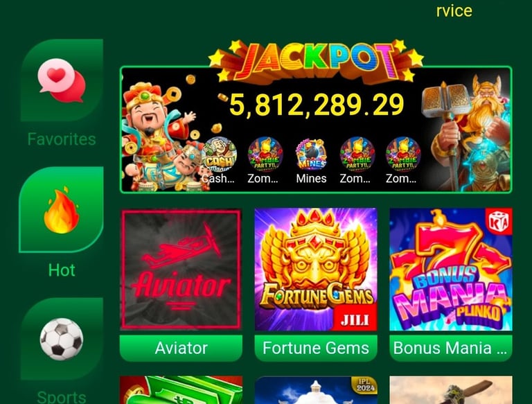The image size is (532, 404).
Task: Launch the Aviator game thumbnail
Action: [181, 270]
